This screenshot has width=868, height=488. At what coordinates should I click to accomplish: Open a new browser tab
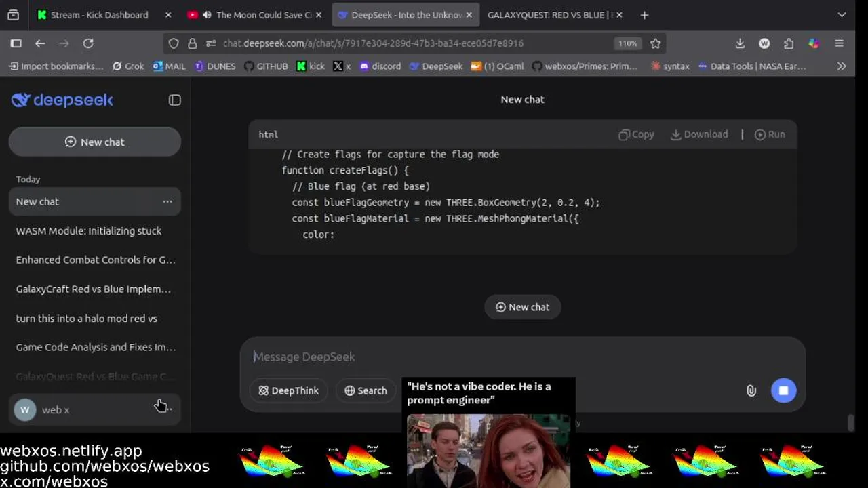[644, 14]
